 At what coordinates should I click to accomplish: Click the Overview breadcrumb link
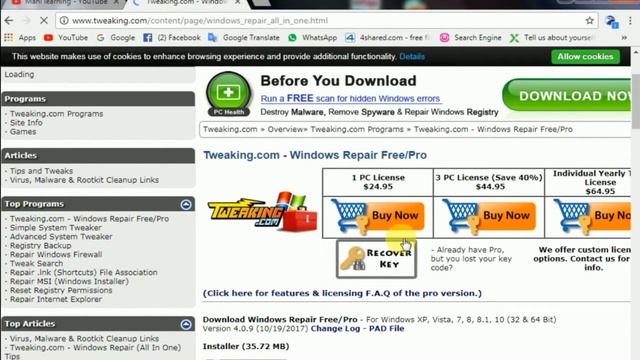[x=285, y=129]
